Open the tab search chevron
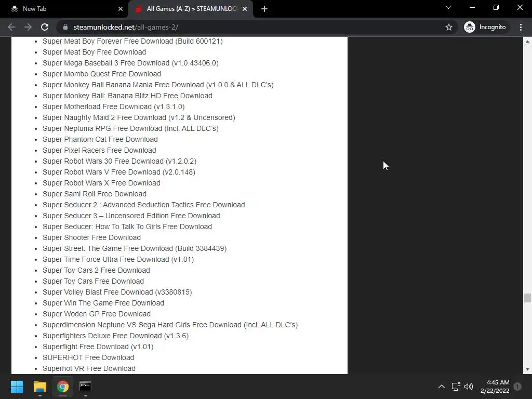 (448, 7)
